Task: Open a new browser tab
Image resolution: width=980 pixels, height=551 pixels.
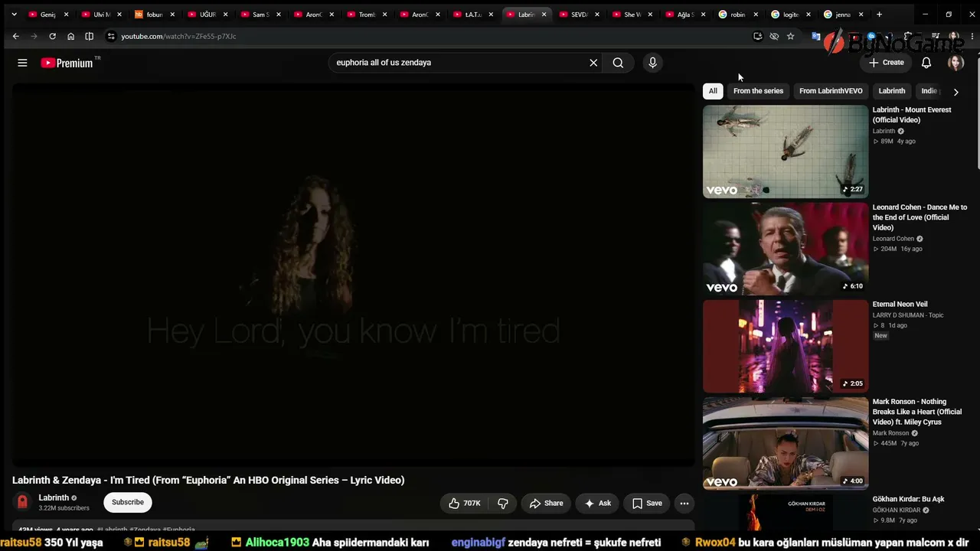Action: tap(879, 15)
